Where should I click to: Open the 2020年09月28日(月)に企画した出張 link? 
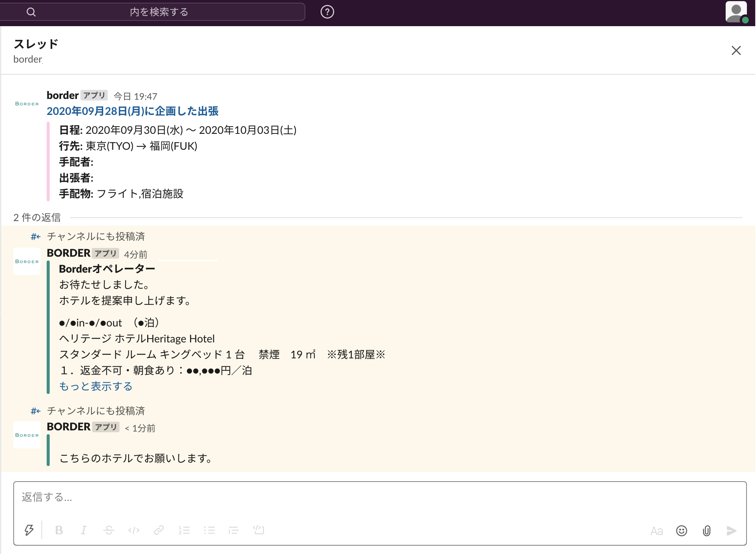point(132,111)
